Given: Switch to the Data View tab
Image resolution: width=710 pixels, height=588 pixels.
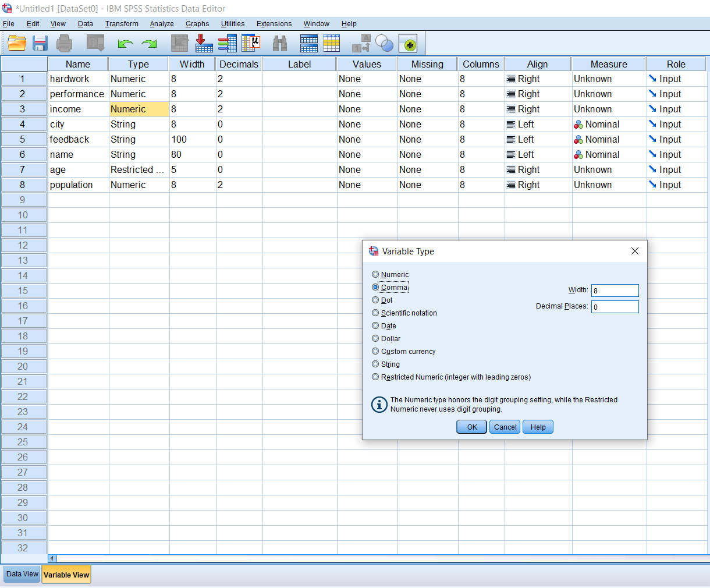Looking at the screenshot, I should coord(22,574).
